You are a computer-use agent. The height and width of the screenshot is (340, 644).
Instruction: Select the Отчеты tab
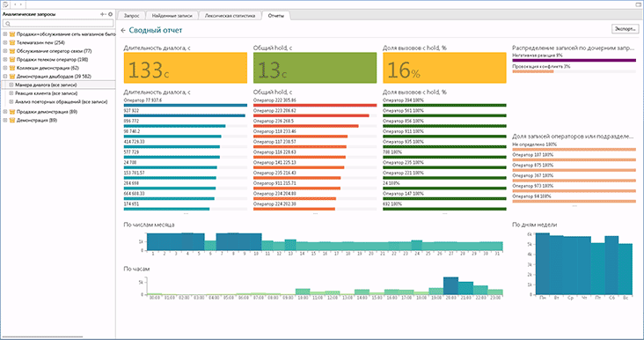point(277,16)
